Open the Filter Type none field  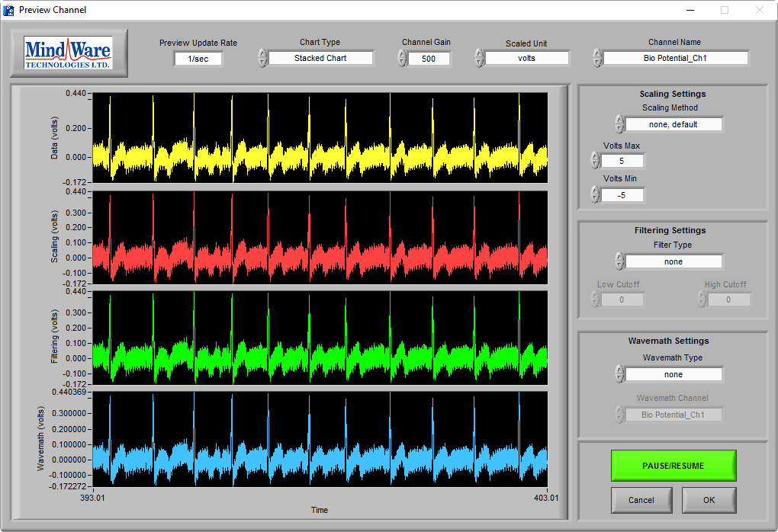click(x=674, y=261)
